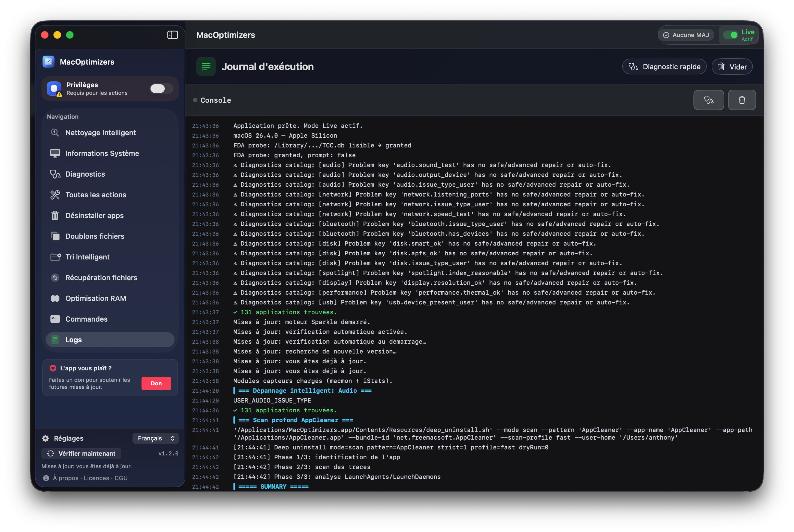
Task: Click the trash icon button in Console header
Action: click(x=742, y=100)
